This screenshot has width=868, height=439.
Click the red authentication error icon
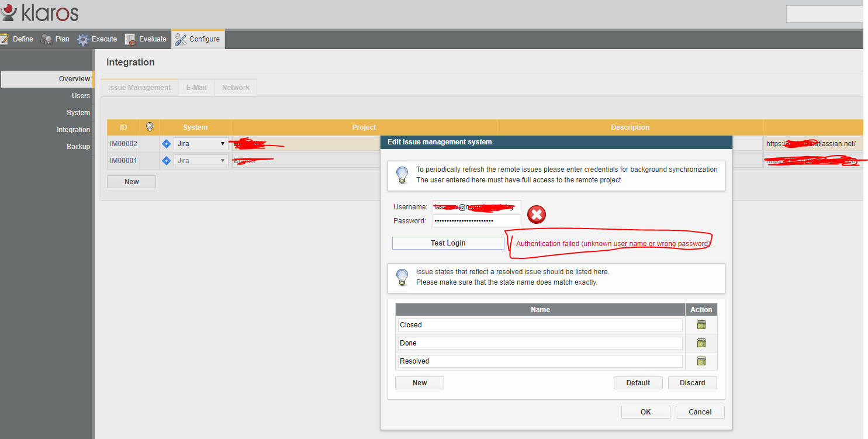click(536, 215)
